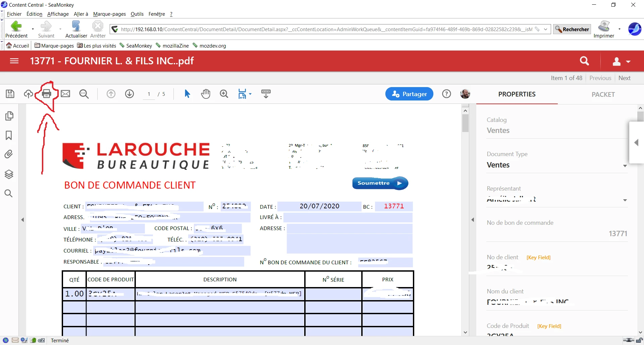Click the browser Actualiser reload button
This screenshot has height=345, width=644.
click(76, 29)
